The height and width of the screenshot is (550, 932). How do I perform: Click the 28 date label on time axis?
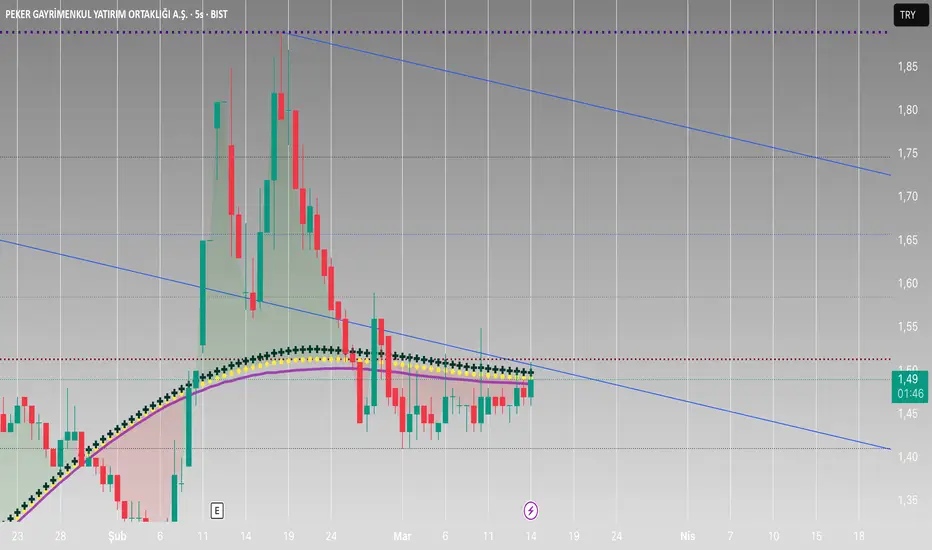pos(60,536)
